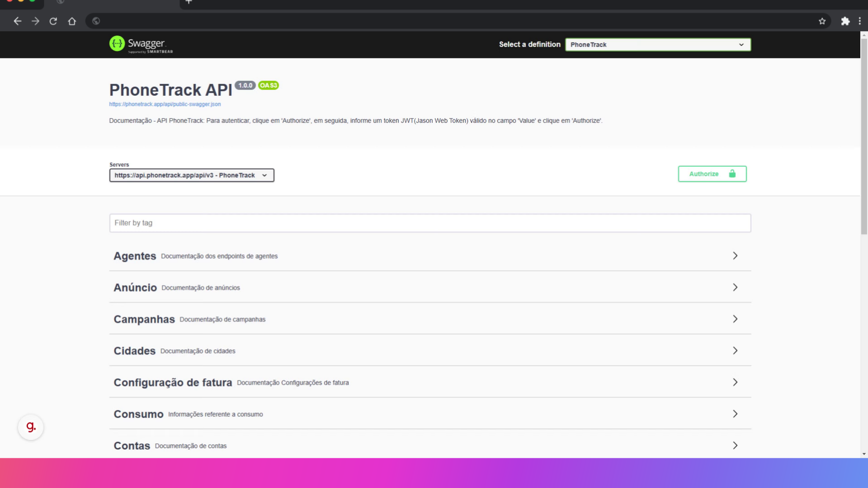The width and height of the screenshot is (868, 488).
Task: Click the PhoneTrack API title
Action: (x=171, y=90)
